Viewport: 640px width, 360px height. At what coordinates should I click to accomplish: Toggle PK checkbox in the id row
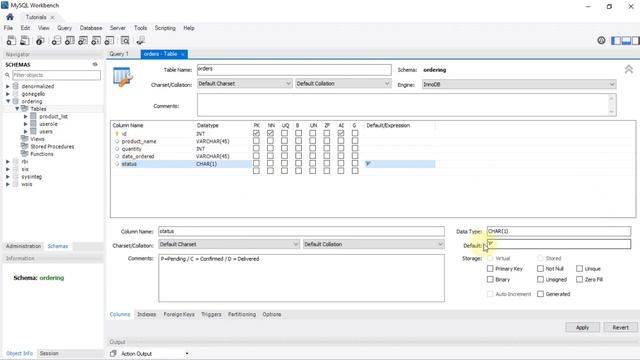tap(256, 133)
